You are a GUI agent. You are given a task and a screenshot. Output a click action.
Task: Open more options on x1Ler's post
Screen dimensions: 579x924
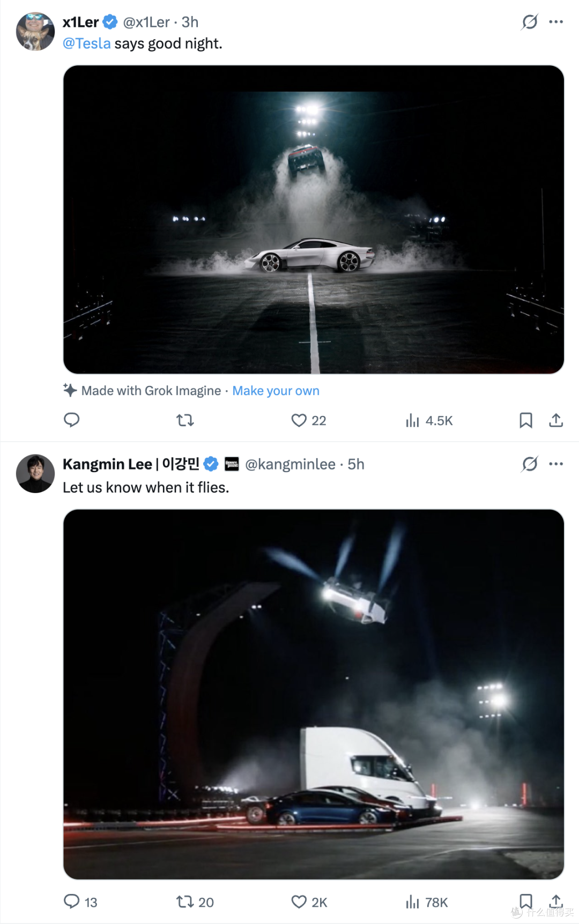point(556,22)
